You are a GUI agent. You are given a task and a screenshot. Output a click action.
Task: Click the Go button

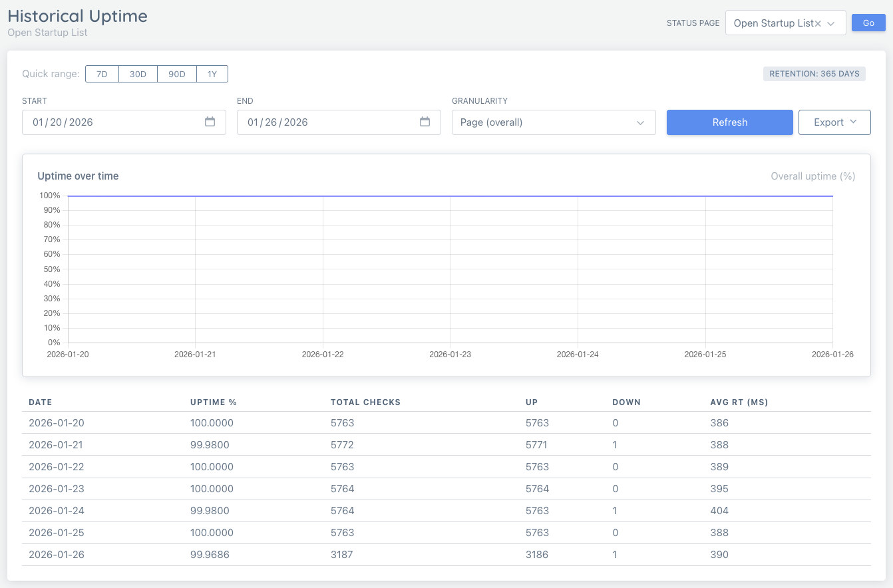(x=868, y=22)
